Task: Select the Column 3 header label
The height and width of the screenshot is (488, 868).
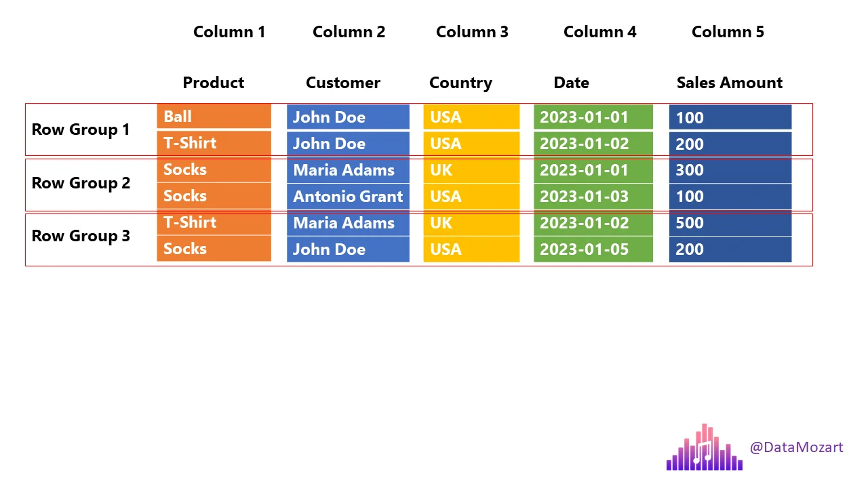Action: tap(472, 32)
